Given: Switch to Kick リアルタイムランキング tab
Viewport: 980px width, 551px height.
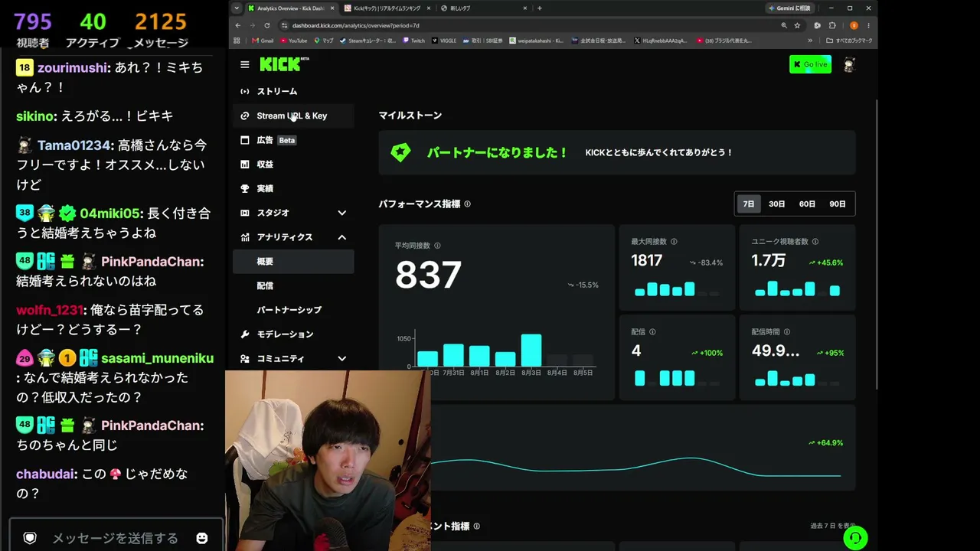Looking at the screenshot, I should pyautogui.click(x=387, y=8).
